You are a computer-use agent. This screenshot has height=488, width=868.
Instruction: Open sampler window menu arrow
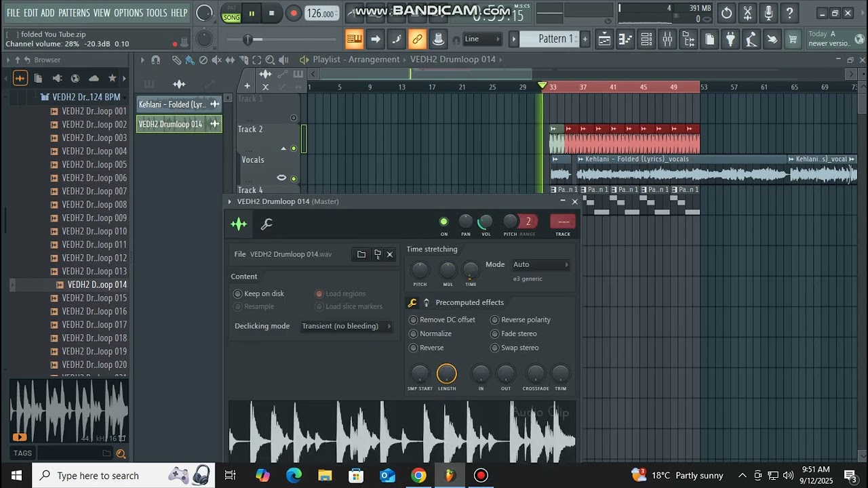(x=230, y=201)
